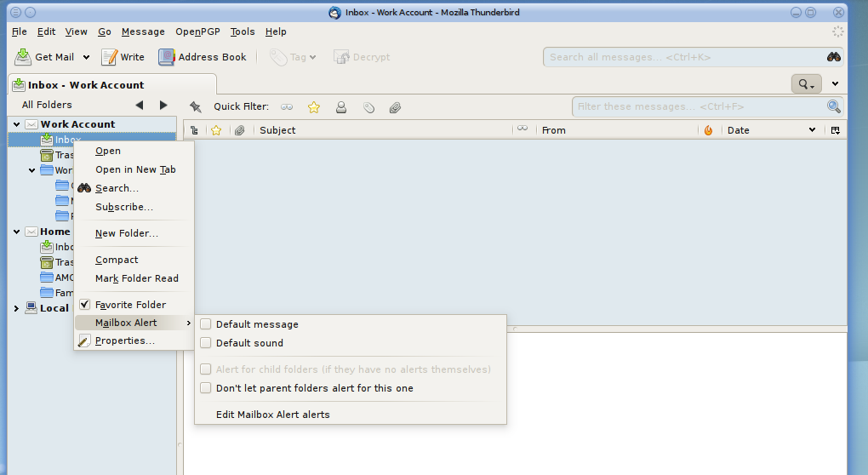Image resolution: width=868 pixels, height=475 pixels.
Task: Expand the Mailbox Alert submenu
Action: [134, 323]
